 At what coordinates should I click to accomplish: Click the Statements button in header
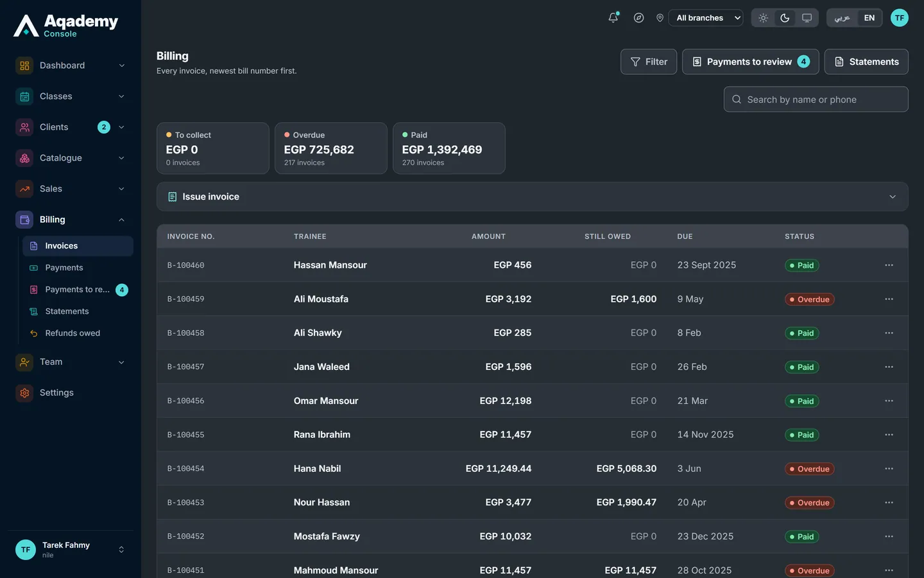(x=866, y=62)
